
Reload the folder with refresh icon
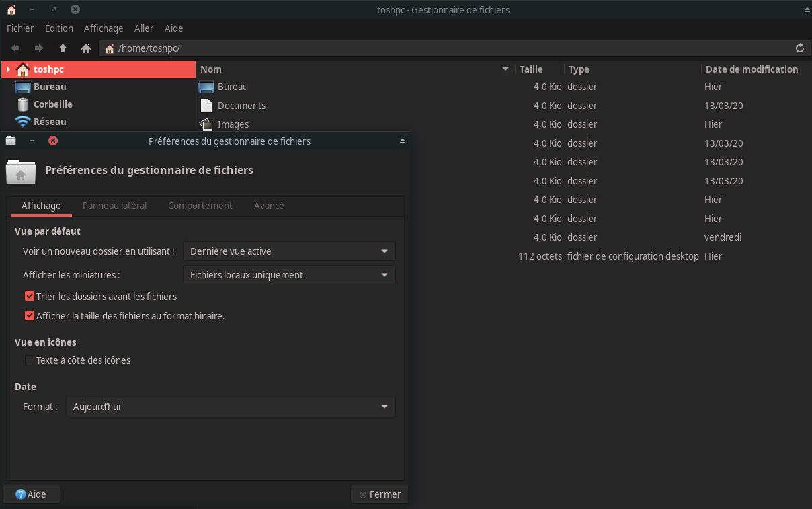click(x=799, y=48)
